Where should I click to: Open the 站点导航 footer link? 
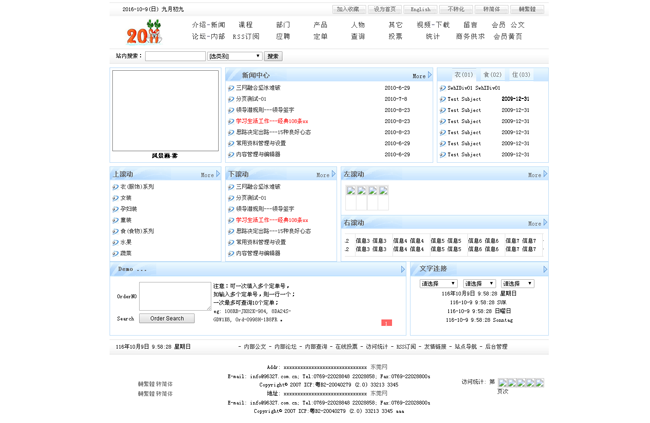point(466,346)
